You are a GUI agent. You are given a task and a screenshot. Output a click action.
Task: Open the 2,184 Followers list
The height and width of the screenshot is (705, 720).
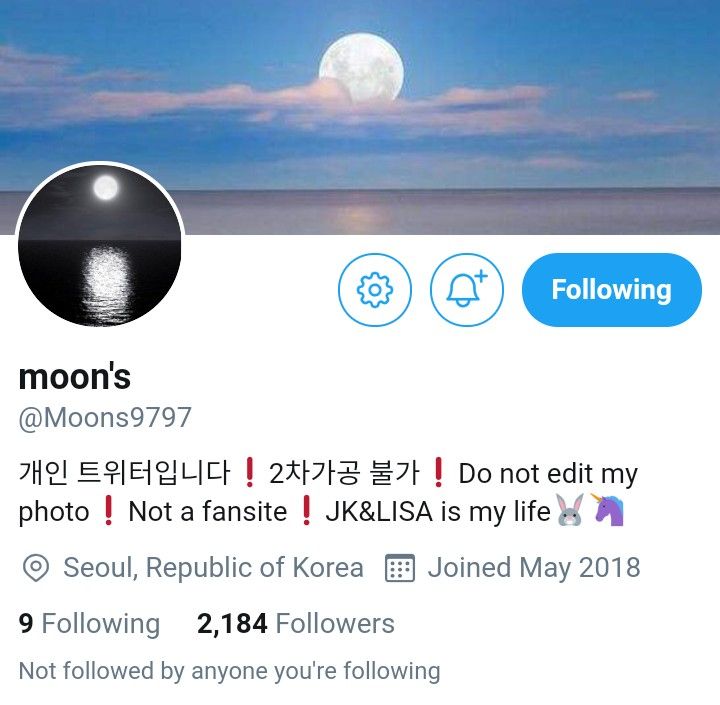click(296, 623)
